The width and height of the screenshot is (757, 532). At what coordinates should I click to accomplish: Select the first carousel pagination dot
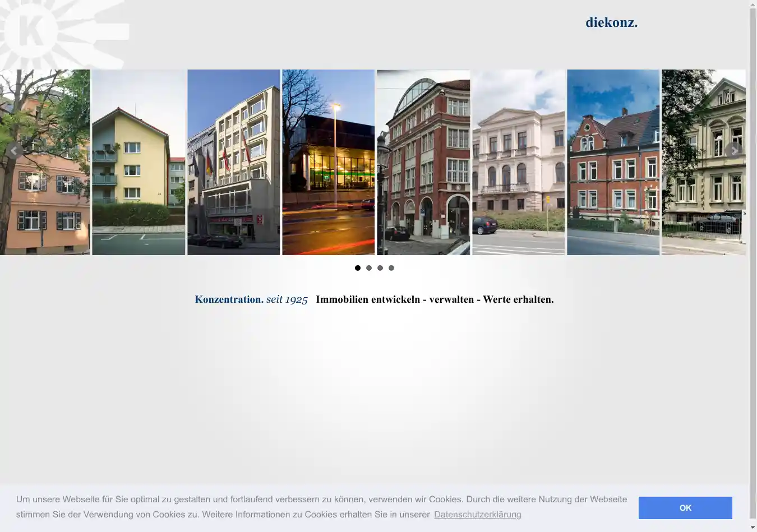tap(358, 268)
